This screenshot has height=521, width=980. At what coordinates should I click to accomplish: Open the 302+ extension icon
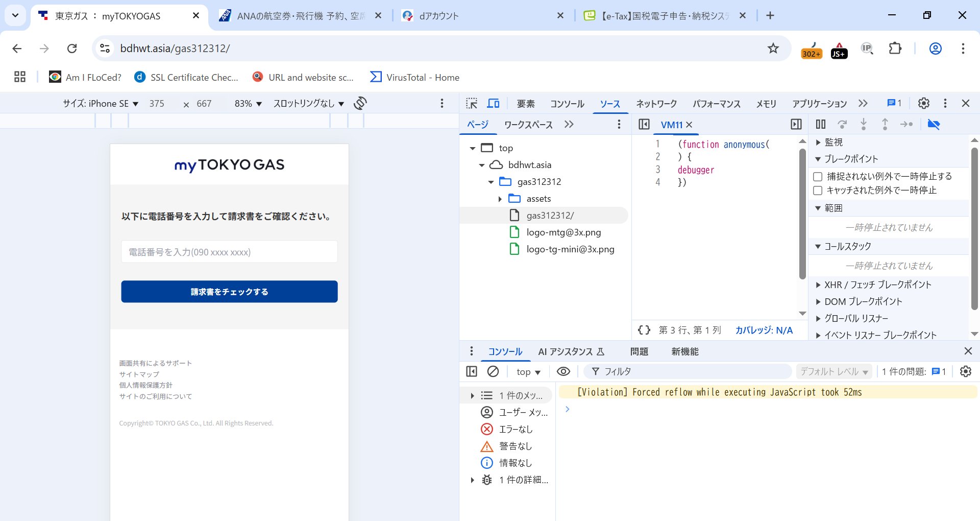point(812,49)
